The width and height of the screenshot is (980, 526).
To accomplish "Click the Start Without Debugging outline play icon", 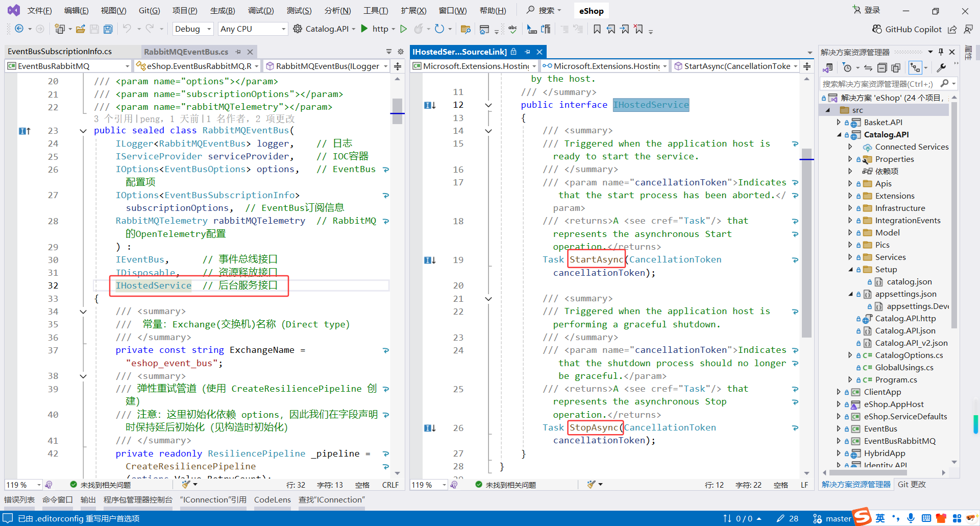I will (403, 29).
